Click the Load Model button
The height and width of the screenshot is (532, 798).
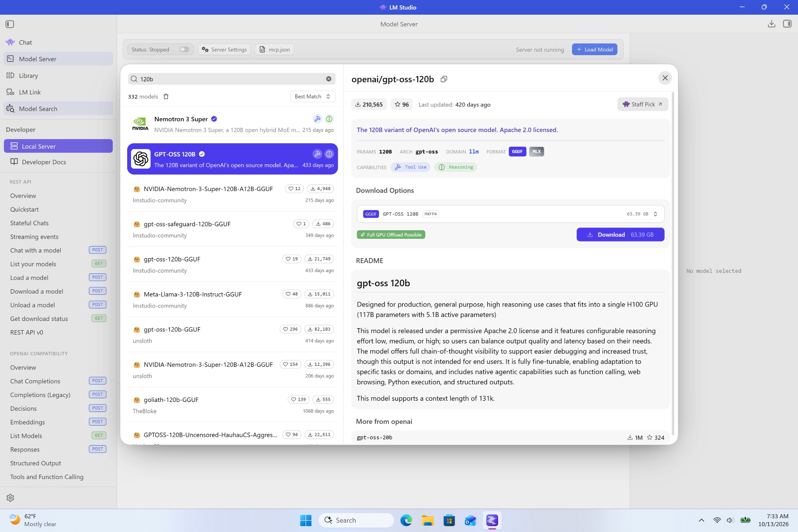point(594,50)
